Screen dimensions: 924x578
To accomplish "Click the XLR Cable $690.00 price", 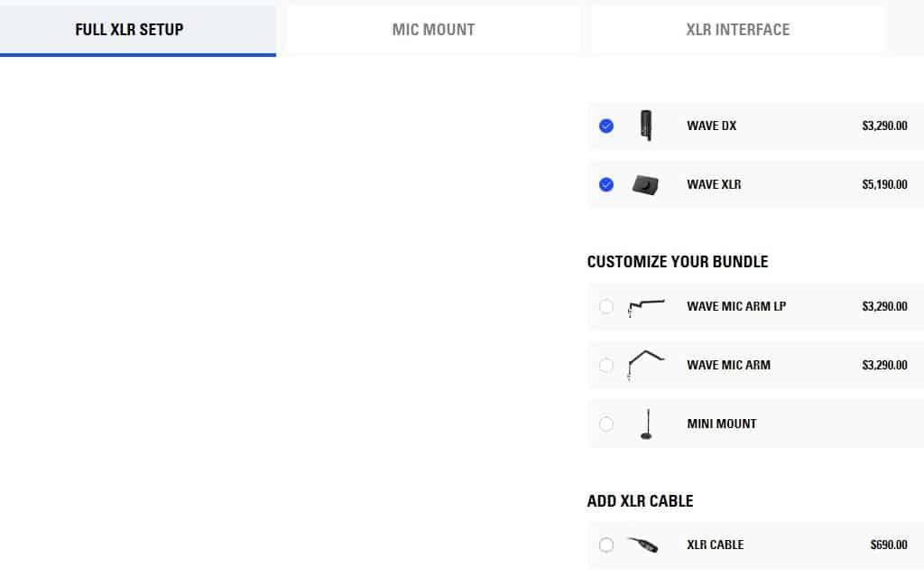I will click(888, 545).
